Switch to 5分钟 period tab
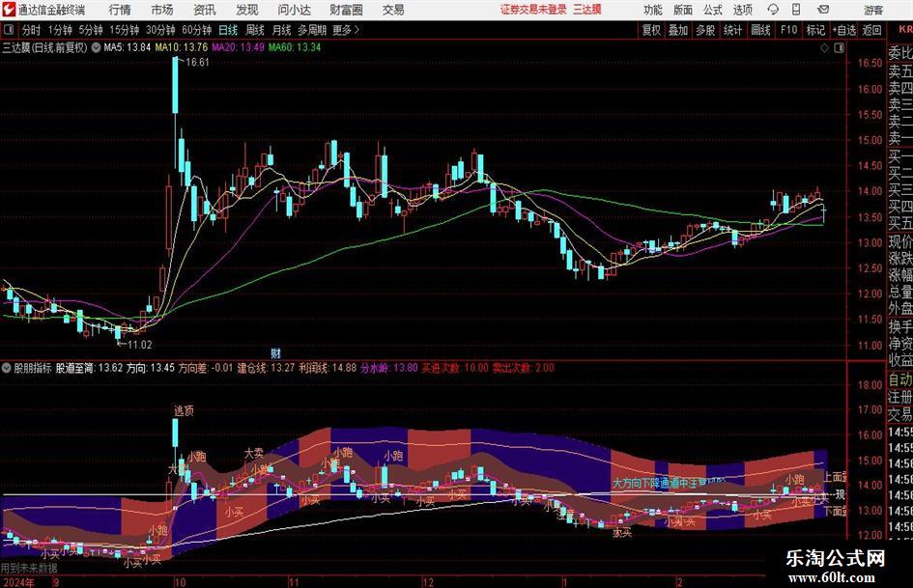This screenshot has width=913, height=588. (91, 30)
